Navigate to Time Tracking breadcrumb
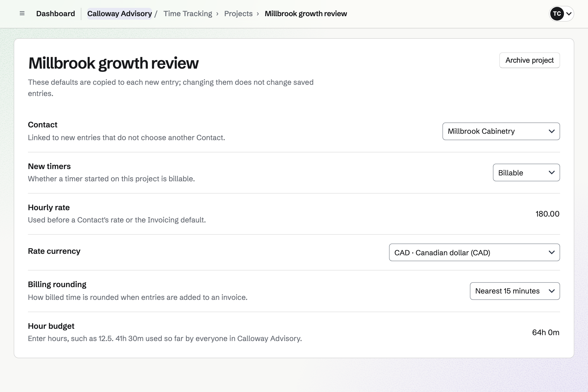Screen dimensions: 588x392 [x=188, y=13]
